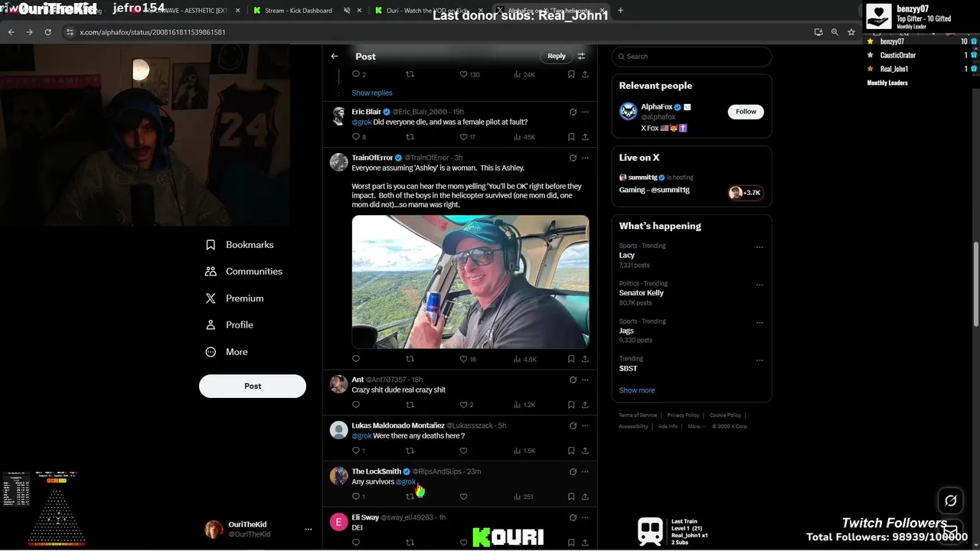Open AlphaFox's avatar in Relevant people
The width and height of the screenshot is (980, 551).
(628, 112)
